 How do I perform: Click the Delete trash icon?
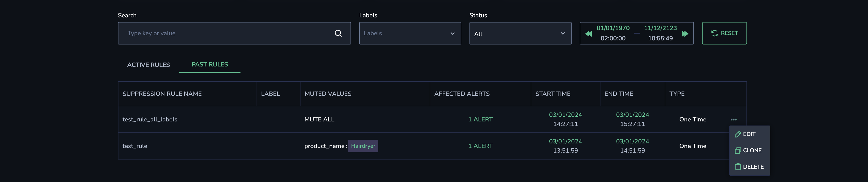(x=738, y=167)
